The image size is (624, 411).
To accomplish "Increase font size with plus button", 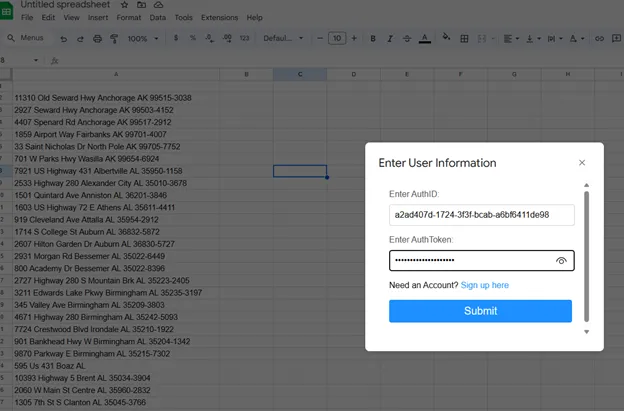I will 354,38.
